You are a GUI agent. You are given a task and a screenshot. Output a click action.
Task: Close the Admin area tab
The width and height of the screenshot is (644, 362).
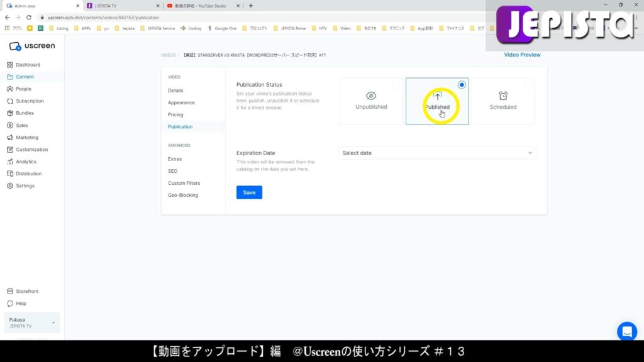[77, 6]
